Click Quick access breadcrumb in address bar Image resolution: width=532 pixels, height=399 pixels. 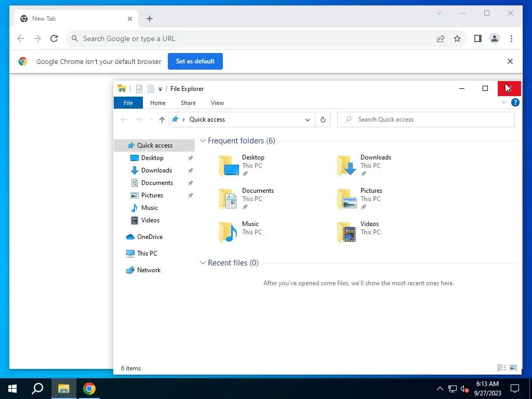coord(207,119)
